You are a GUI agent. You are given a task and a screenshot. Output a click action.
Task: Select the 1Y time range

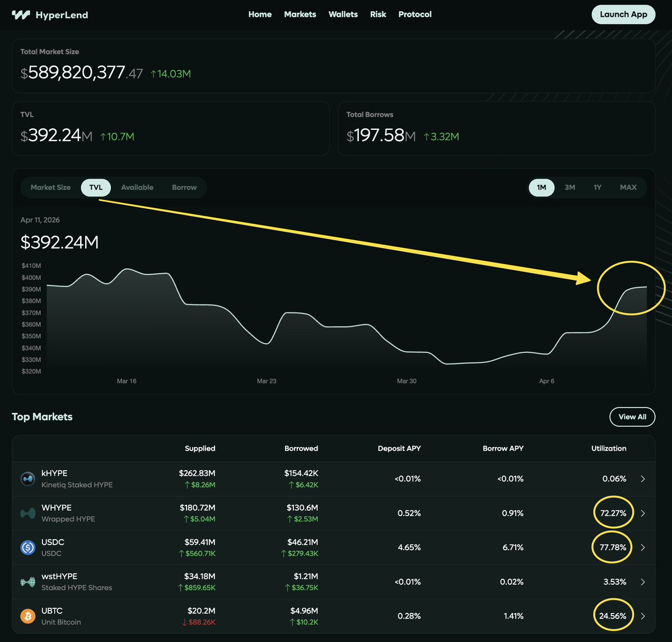(598, 188)
